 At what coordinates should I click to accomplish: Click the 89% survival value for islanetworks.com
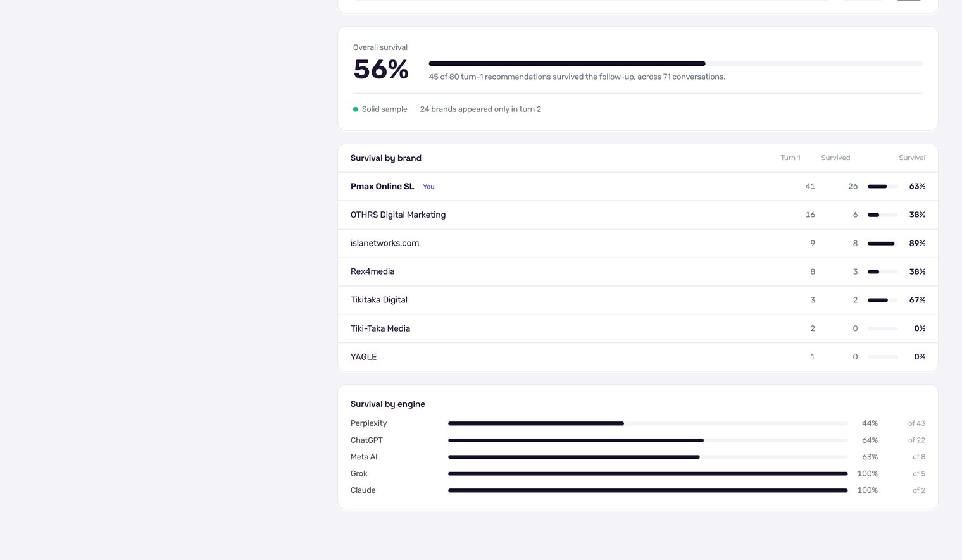[x=917, y=244]
